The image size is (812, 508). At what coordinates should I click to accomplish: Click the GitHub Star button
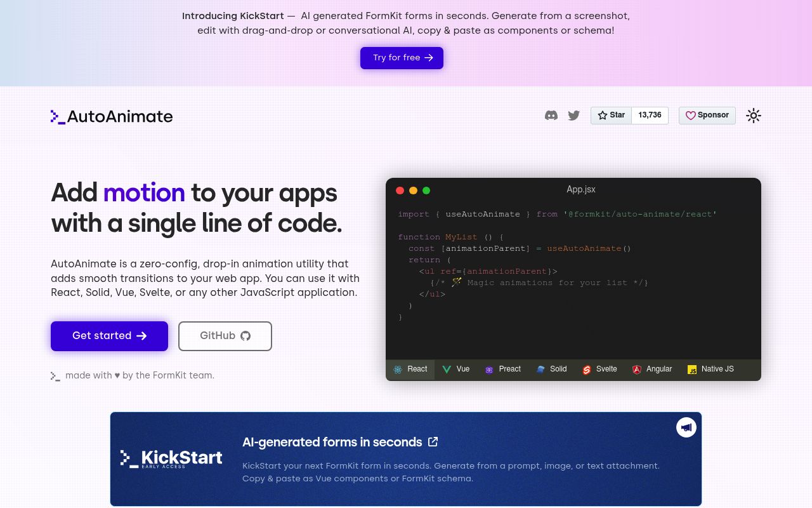611,116
